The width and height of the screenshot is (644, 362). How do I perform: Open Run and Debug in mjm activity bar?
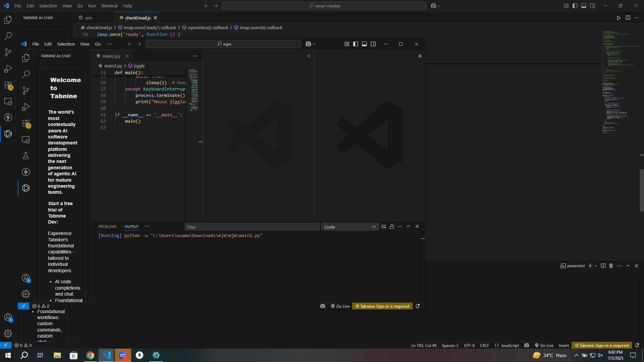[x=26, y=107]
